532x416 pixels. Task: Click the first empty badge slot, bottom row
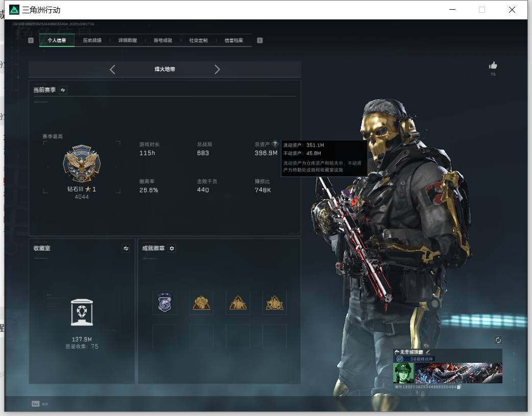pyautogui.click(x=164, y=336)
